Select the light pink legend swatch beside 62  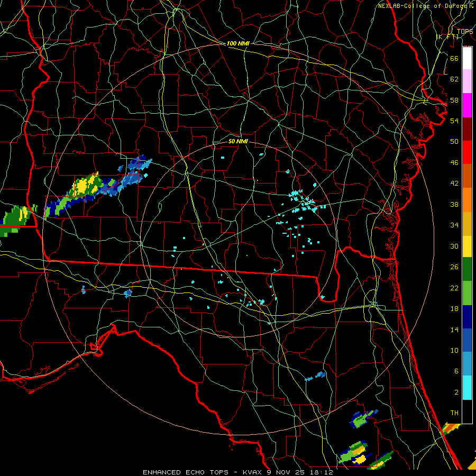click(467, 81)
